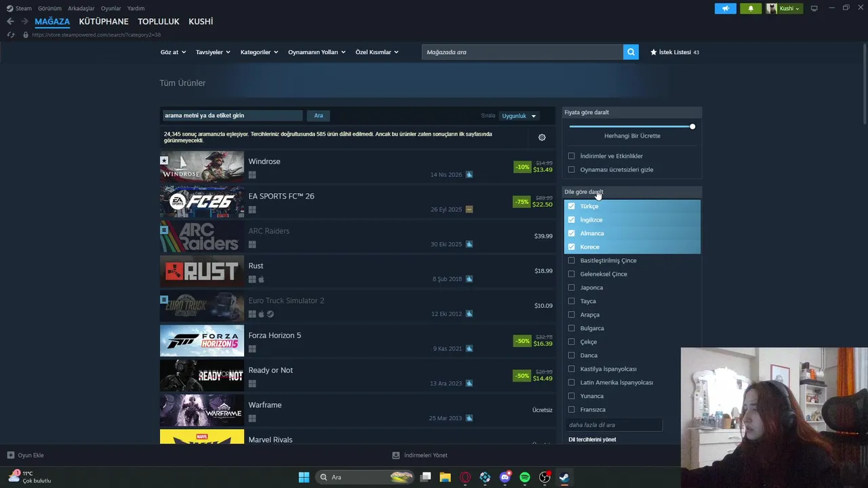Image resolution: width=868 pixels, height=488 pixels.
Task: Open the blue megaphone announcements button
Action: [x=725, y=8]
